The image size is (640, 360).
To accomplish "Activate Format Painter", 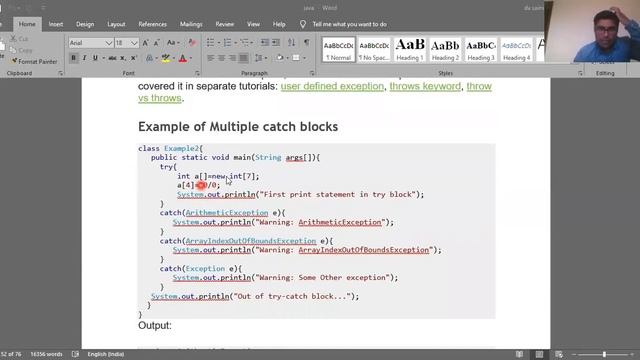I will pyautogui.click(x=34, y=62).
